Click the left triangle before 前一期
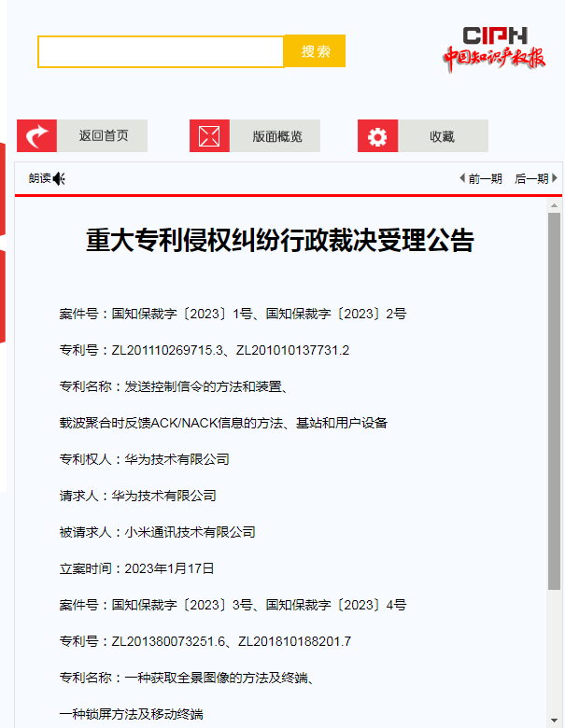The width and height of the screenshot is (565, 728). [462, 178]
